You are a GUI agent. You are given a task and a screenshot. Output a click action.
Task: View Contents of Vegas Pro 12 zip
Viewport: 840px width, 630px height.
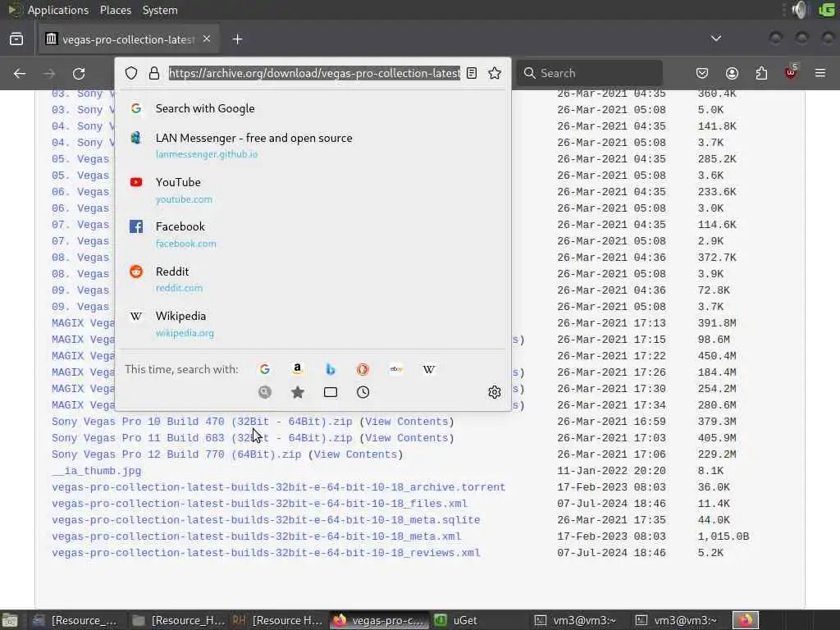[356, 454]
